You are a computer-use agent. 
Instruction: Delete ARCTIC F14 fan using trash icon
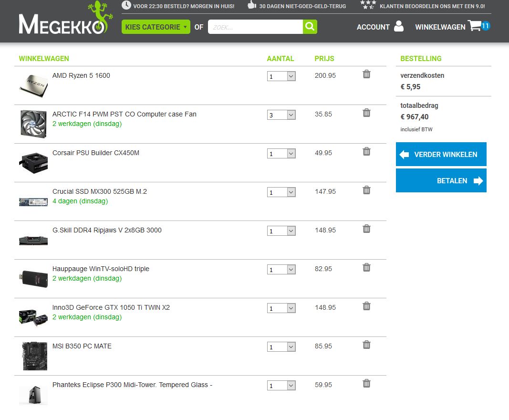[366, 113]
